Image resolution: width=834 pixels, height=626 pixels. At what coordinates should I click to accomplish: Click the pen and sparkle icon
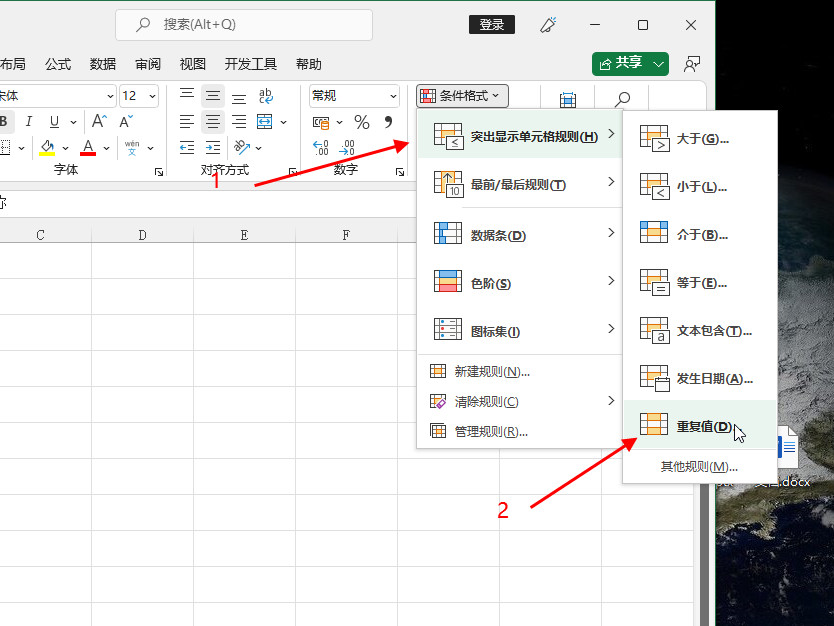548,24
